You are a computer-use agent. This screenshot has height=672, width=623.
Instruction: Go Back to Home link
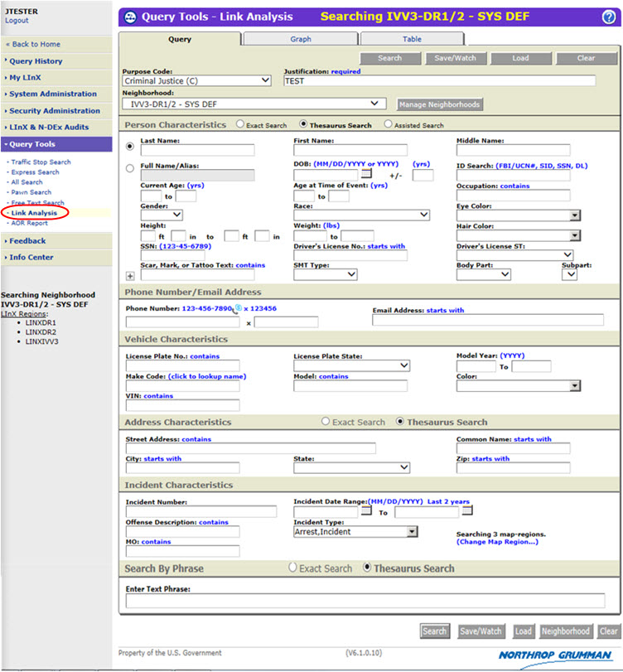coord(33,44)
